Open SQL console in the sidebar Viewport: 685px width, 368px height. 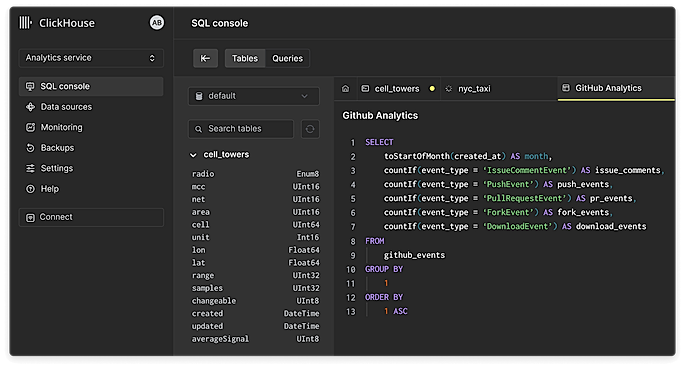point(91,87)
